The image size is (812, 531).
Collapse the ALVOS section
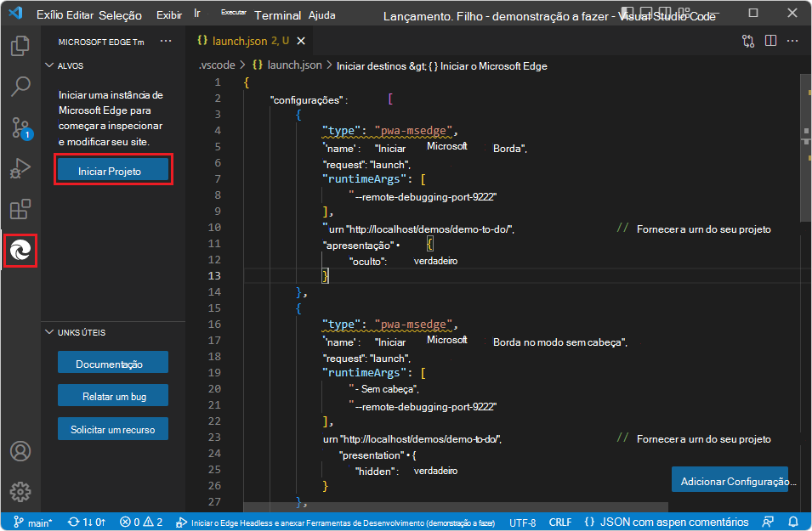pyautogui.click(x=65, y=65)
